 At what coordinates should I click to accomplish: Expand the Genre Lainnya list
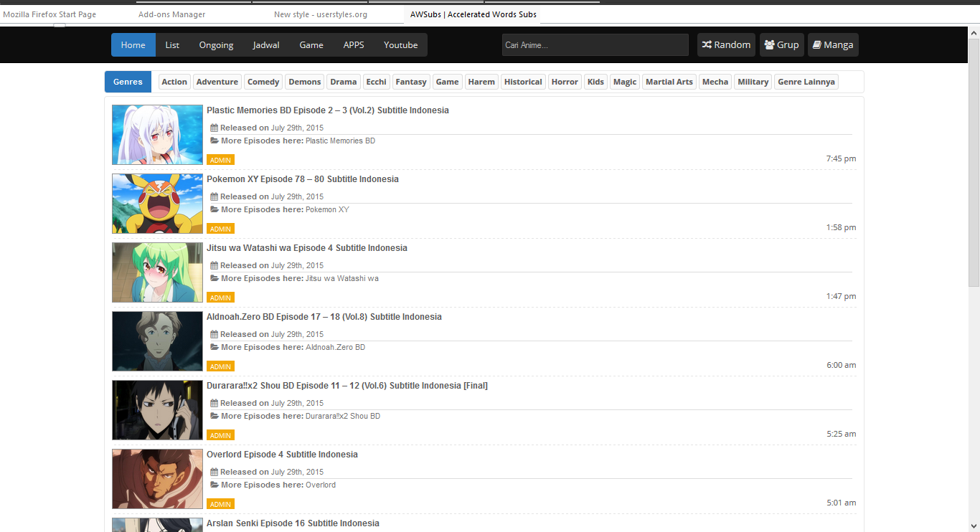tap(806, 82)
